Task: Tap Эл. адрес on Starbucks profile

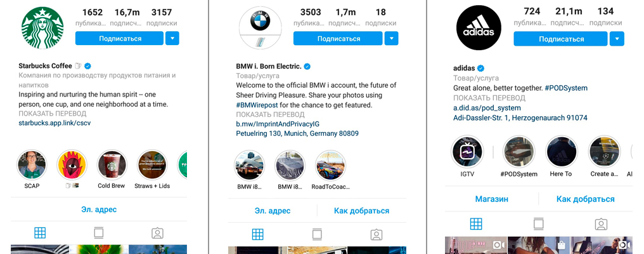Action: click(99, 210)
